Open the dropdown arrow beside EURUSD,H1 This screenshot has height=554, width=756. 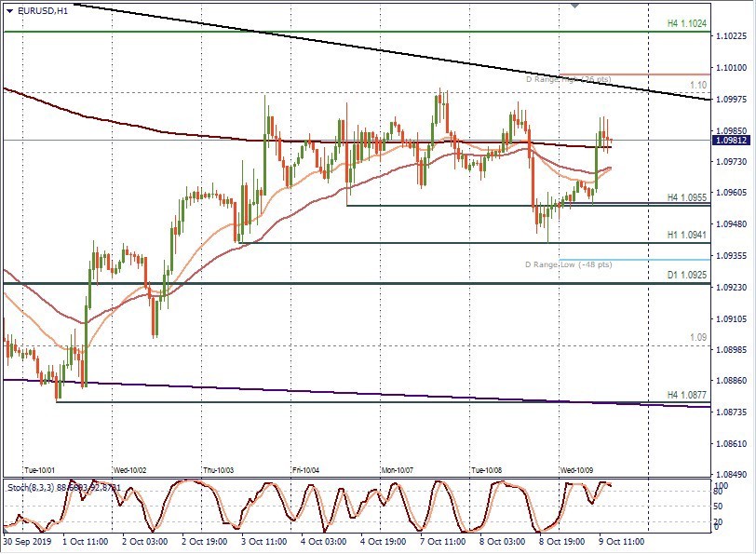[10, 10]
